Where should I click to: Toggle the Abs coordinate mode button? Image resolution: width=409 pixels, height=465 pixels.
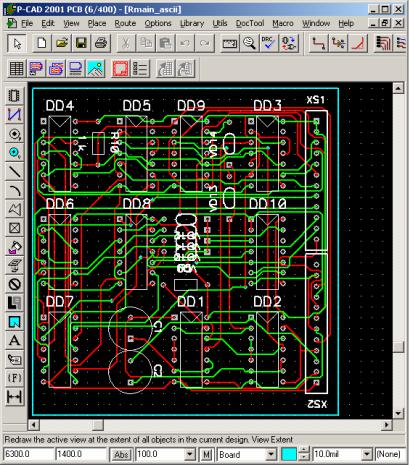pyautogui.click(x=121, y=454)
